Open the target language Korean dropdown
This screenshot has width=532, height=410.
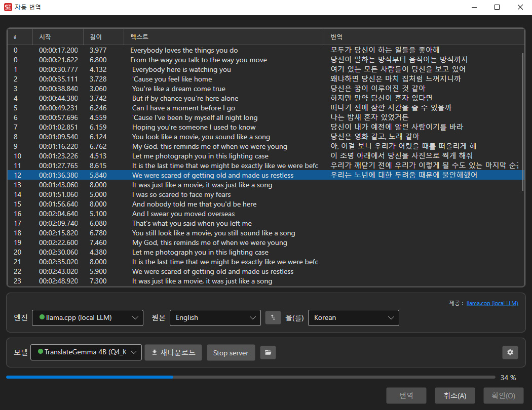tap(353, 317)
